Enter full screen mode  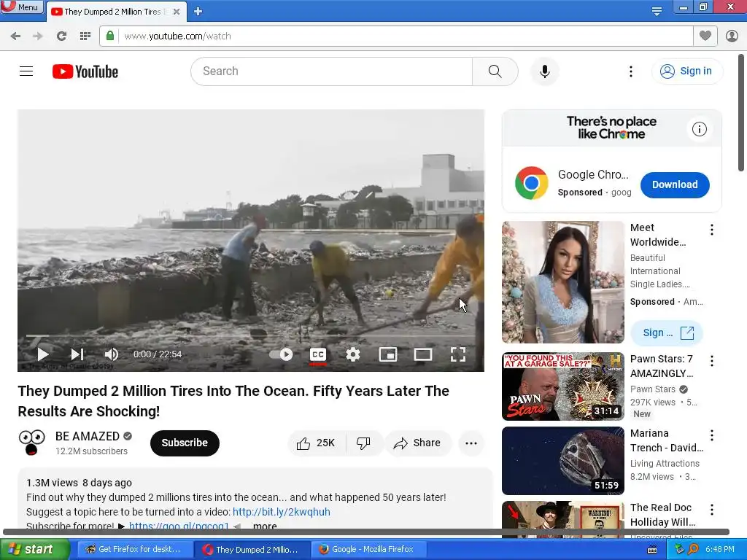[x=458, y=354]
